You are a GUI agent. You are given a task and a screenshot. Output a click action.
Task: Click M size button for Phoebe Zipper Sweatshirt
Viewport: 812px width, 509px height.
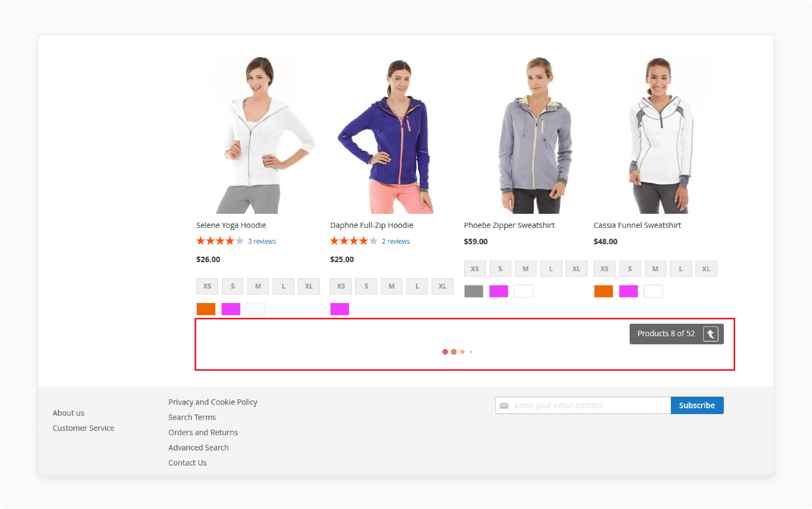524,269
